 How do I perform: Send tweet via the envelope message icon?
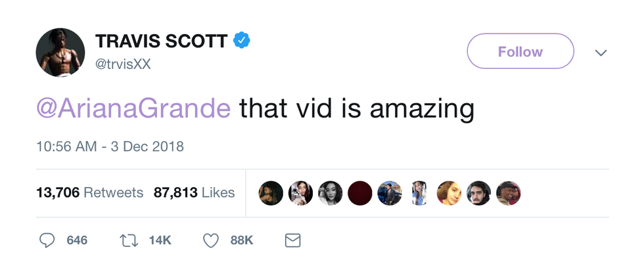coord(292,241)
